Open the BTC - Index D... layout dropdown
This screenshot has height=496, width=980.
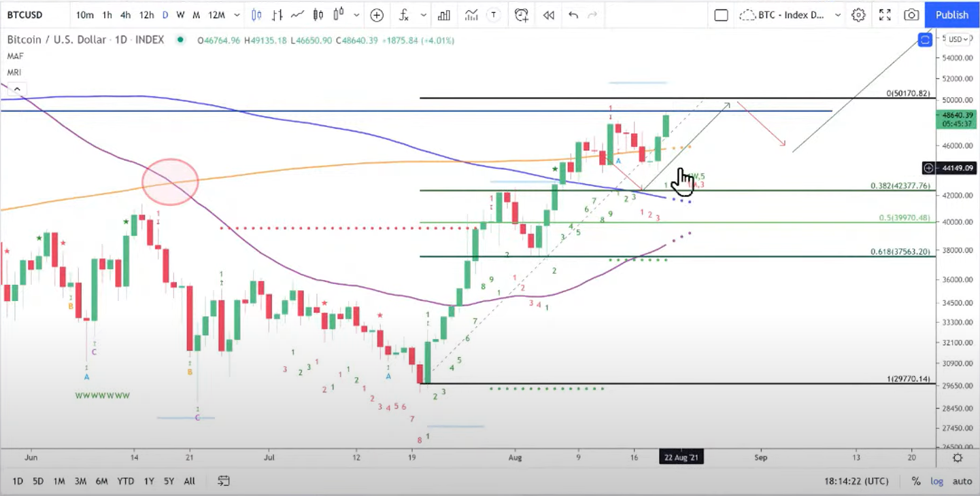tap(791, 15)
